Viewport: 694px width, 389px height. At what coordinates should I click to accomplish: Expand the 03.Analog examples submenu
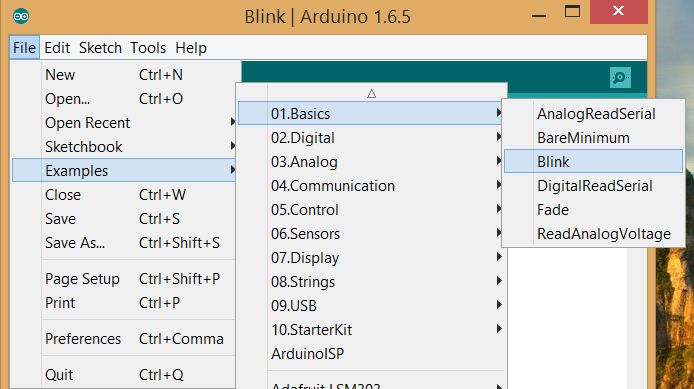(x=371, y=162)
